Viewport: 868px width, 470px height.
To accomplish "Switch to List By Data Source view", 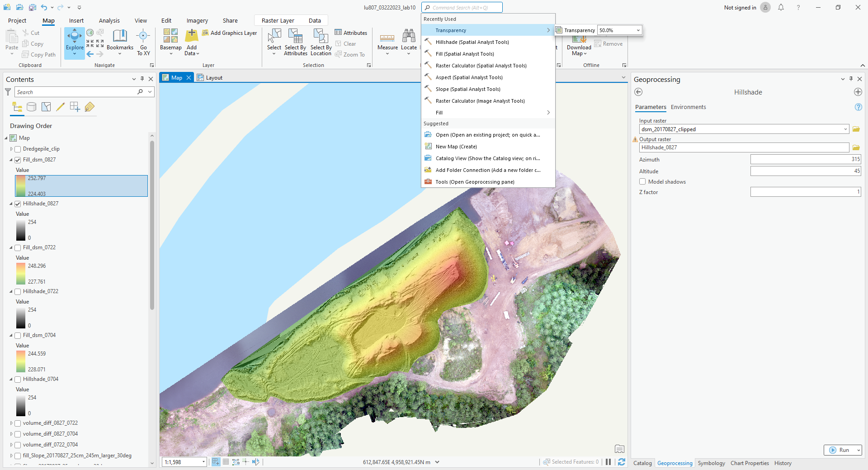I will [x=31, y=107].
